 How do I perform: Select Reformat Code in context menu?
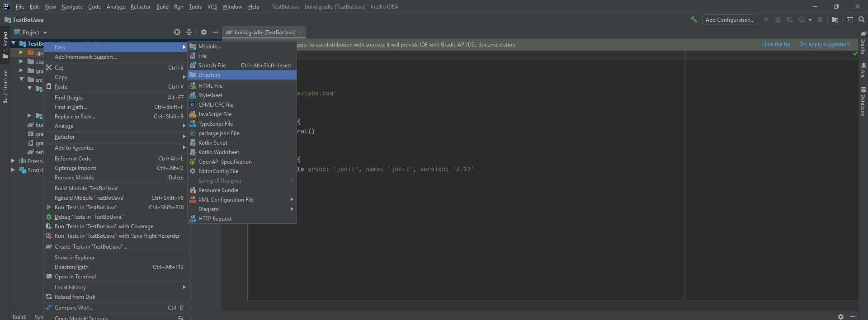[x=116, y=158]
